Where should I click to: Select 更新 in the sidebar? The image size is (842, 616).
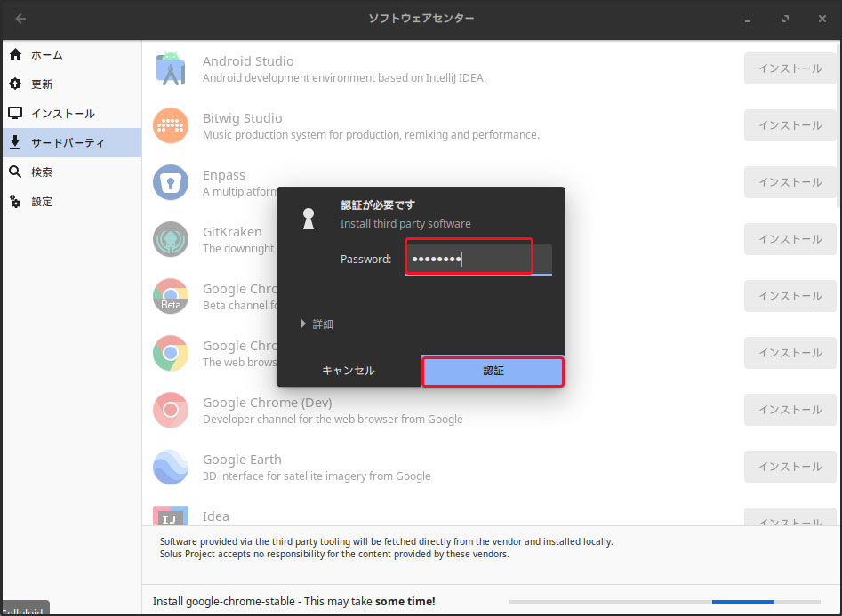tap(42, 84)
